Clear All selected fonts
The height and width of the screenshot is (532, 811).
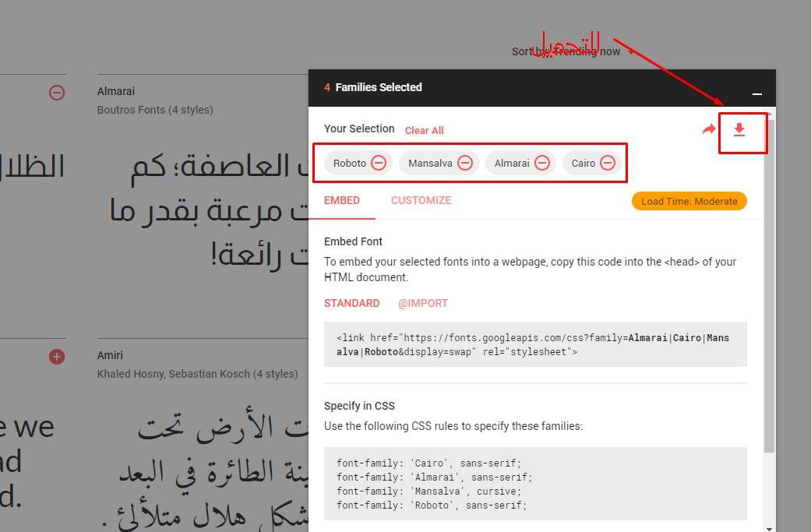coord(424,131)
